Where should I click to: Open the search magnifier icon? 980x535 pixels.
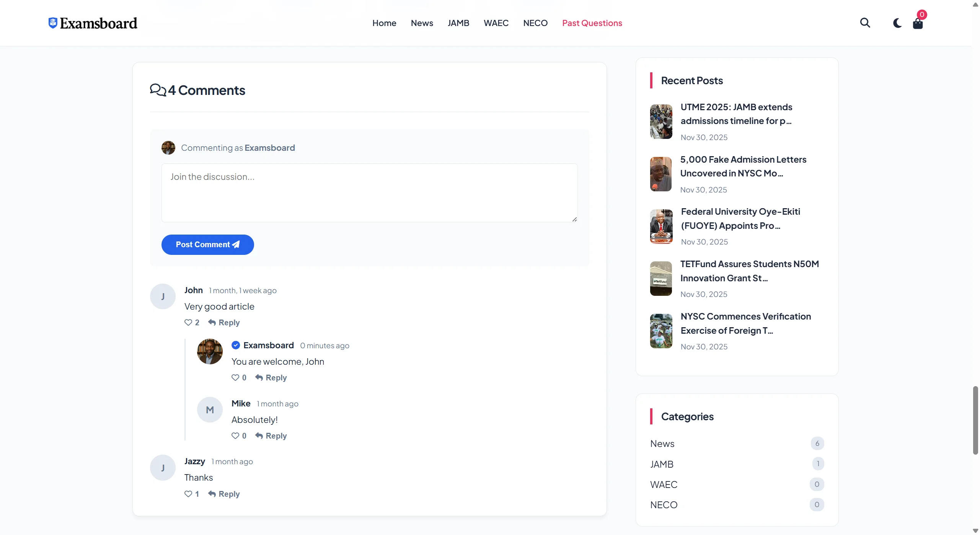tap(865, 23)
